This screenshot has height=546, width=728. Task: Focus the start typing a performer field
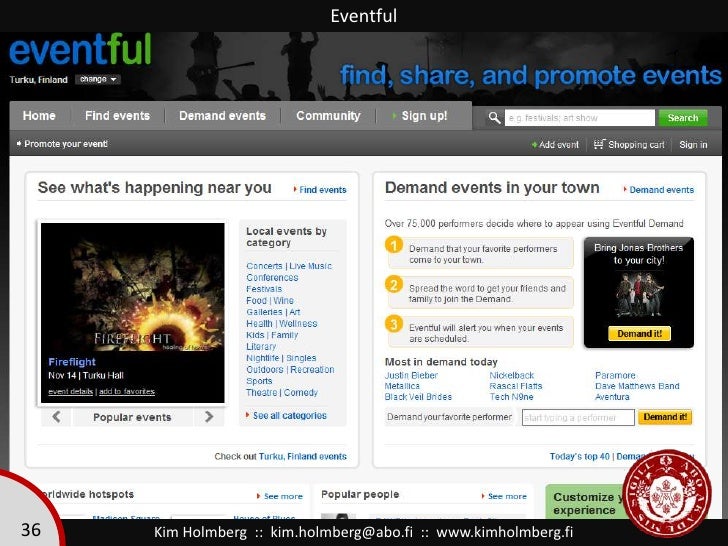[x=578, y=417]
